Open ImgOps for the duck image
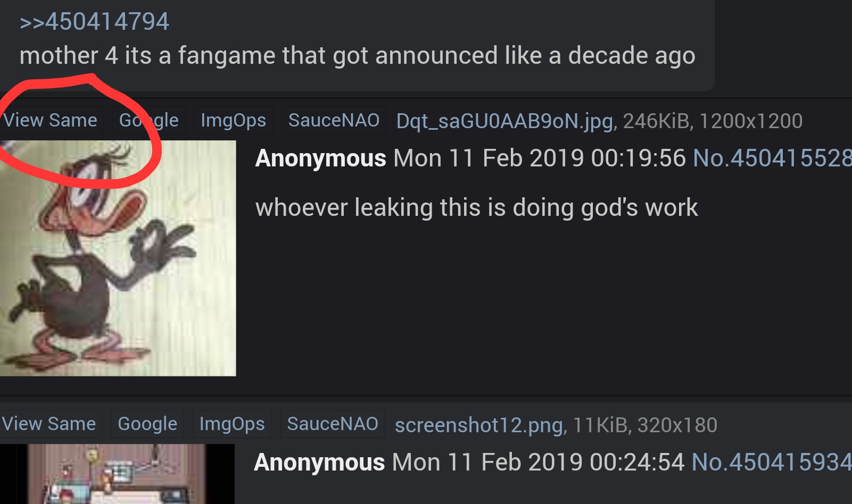 (x=233, y=121)
